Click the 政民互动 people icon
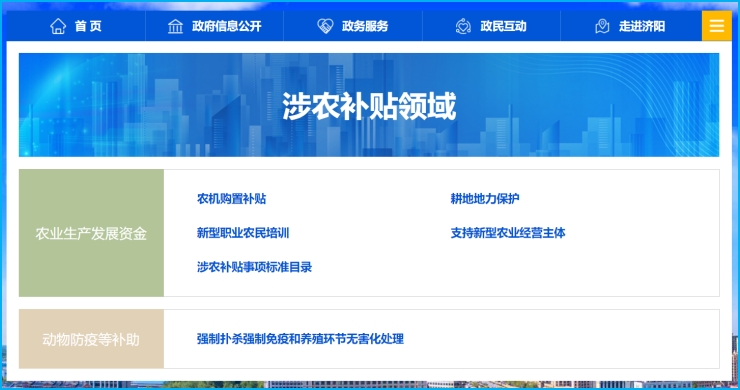 (463, 26)
